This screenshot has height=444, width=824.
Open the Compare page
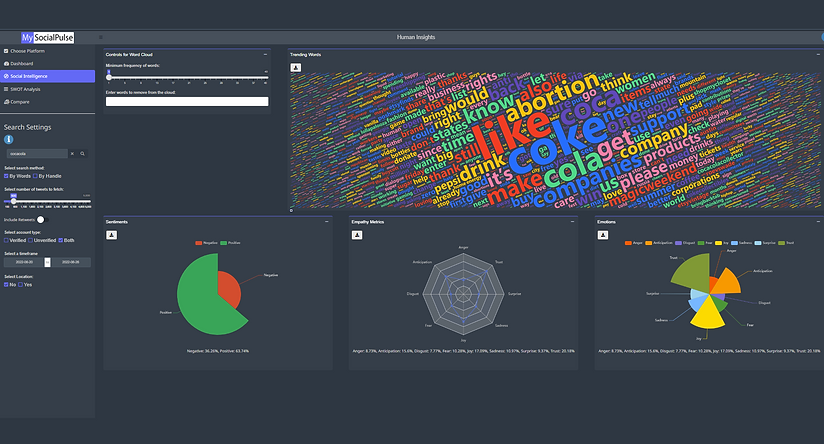coord(47,102)
